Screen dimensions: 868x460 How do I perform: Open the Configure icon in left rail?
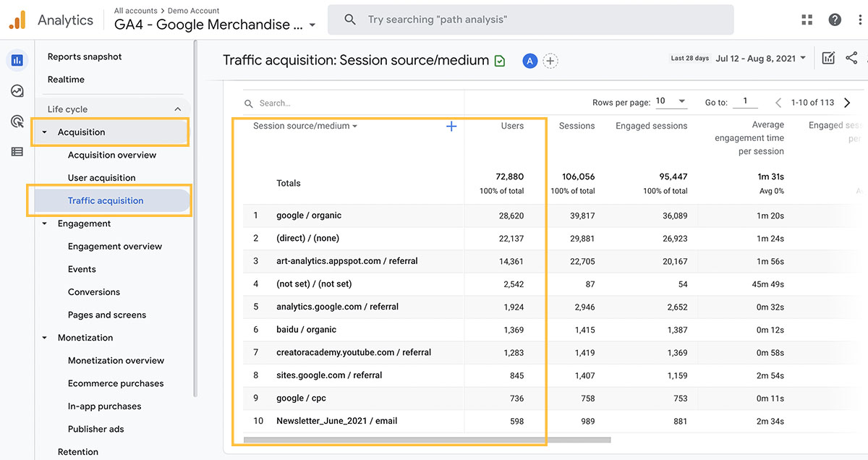tap(17, 152)
